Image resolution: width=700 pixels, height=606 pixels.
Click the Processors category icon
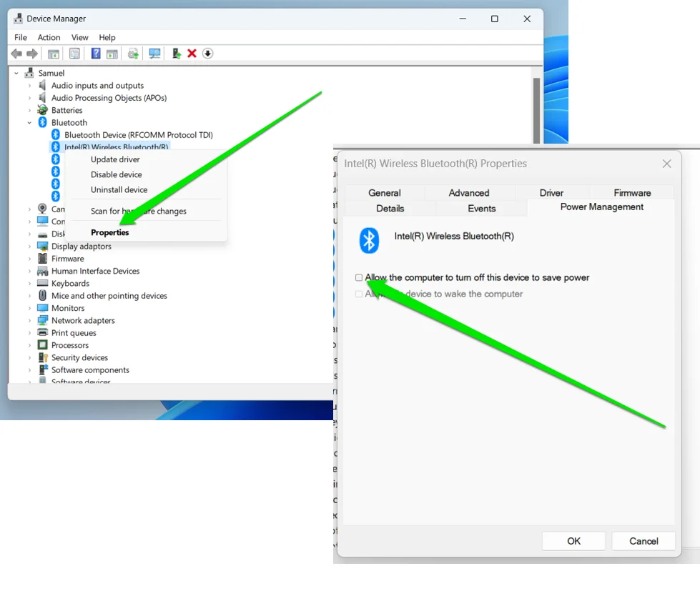click(42, 345)
